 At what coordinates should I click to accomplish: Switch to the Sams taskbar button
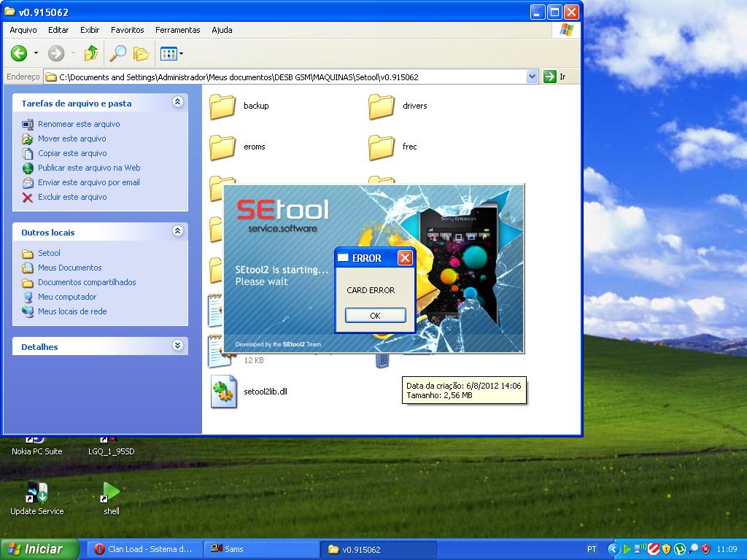pos(262,549)
